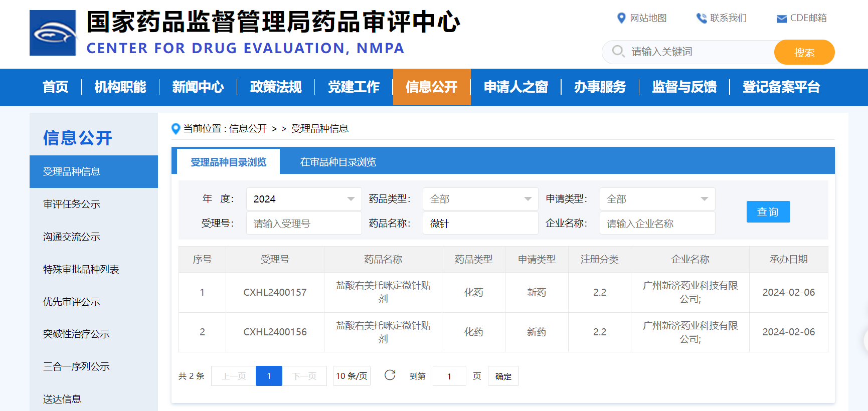Click the 查询 query button
The height and width of the screenshot is (411, 868).
(768, 212)
